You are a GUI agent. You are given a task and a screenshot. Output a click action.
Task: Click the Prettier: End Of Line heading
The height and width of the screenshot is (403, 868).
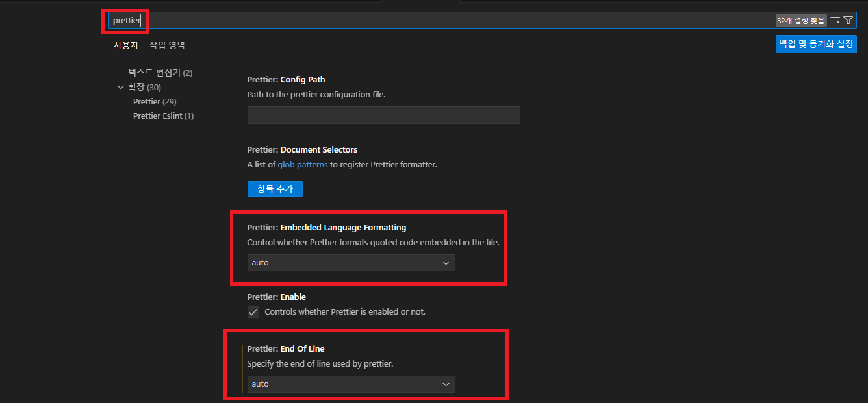[x=286, y=349]
